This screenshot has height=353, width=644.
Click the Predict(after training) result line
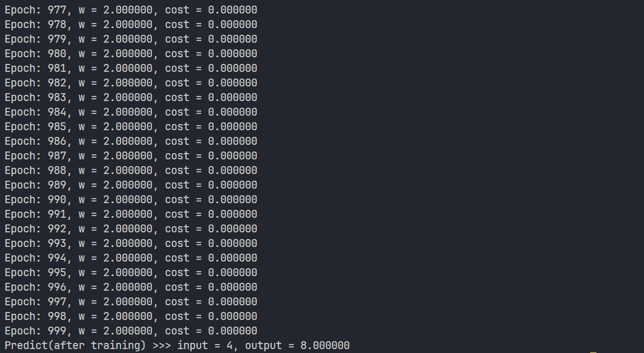[177, 346]
